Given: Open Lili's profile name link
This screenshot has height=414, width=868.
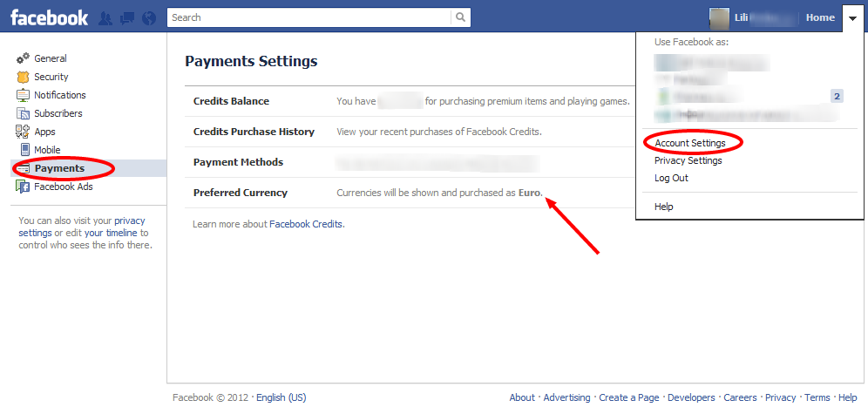Looking at the screenshot, I should 741,17.
